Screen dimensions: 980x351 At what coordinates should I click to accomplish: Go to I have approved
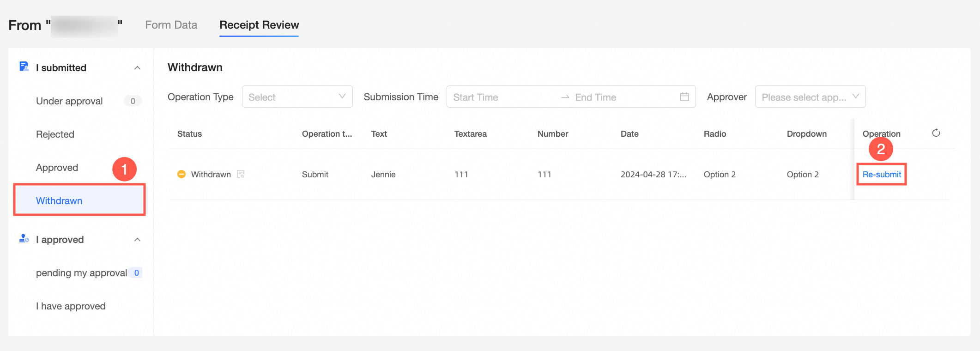click(x=71, y=306)
